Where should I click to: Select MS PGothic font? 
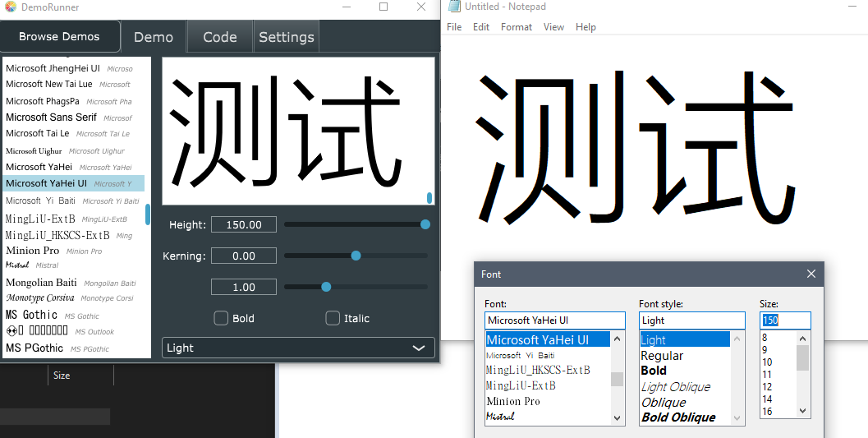coord(76,348)
